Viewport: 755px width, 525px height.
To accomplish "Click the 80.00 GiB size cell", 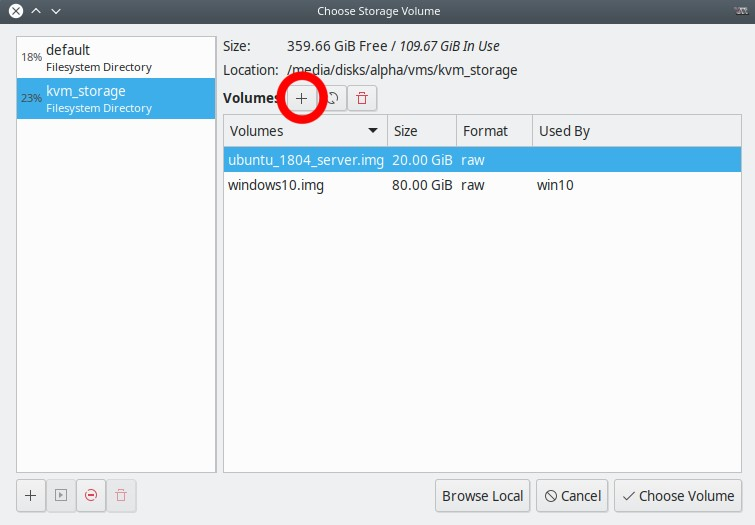I will click(422, 185).
